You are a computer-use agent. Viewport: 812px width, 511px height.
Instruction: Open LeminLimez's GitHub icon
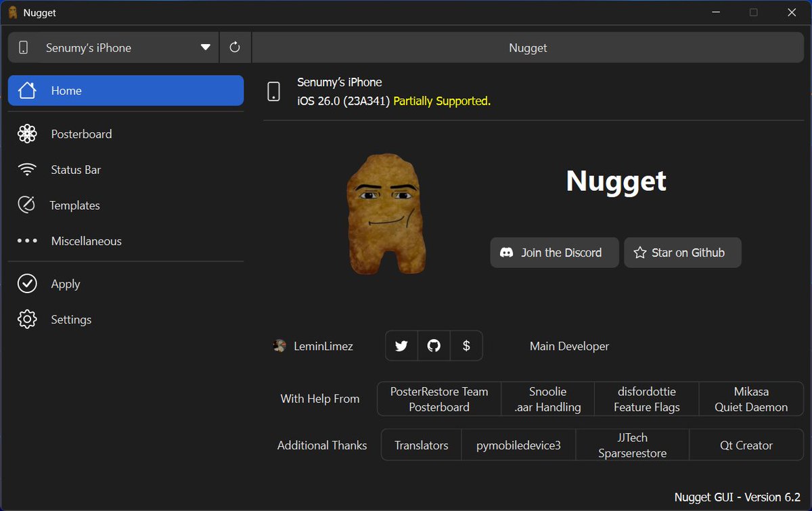[x=434, y=346]
